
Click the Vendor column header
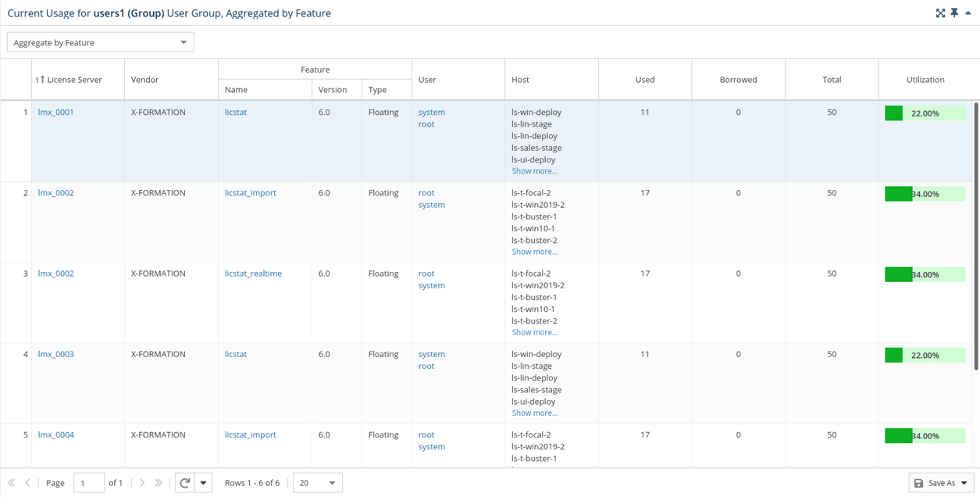(171, 80)
